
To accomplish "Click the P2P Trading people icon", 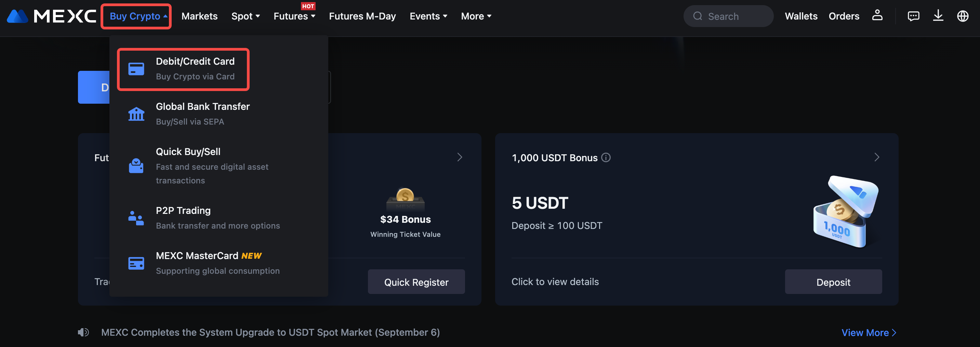I will tap(136, 218).
